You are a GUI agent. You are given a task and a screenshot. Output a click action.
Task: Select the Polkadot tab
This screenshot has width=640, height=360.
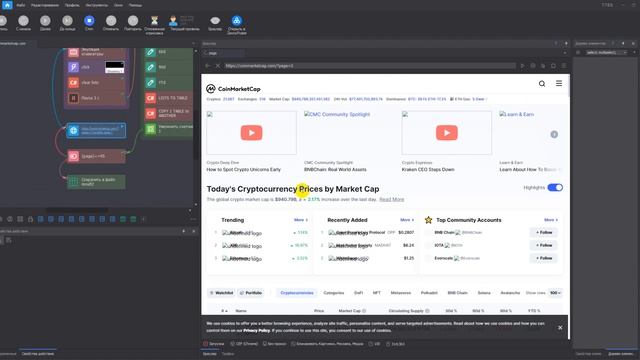coord(429,293)
